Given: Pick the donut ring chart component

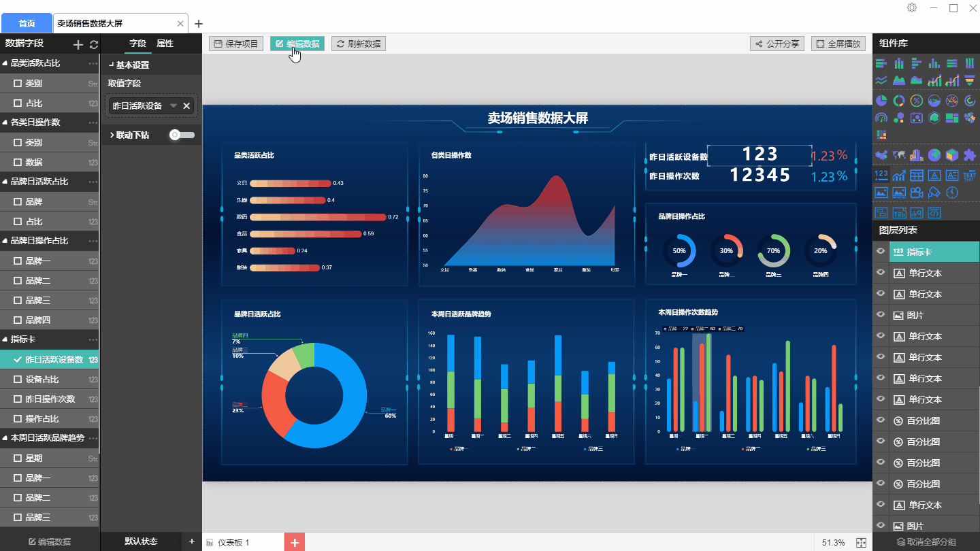Looking at the screenshot, I should click(899, 101).
